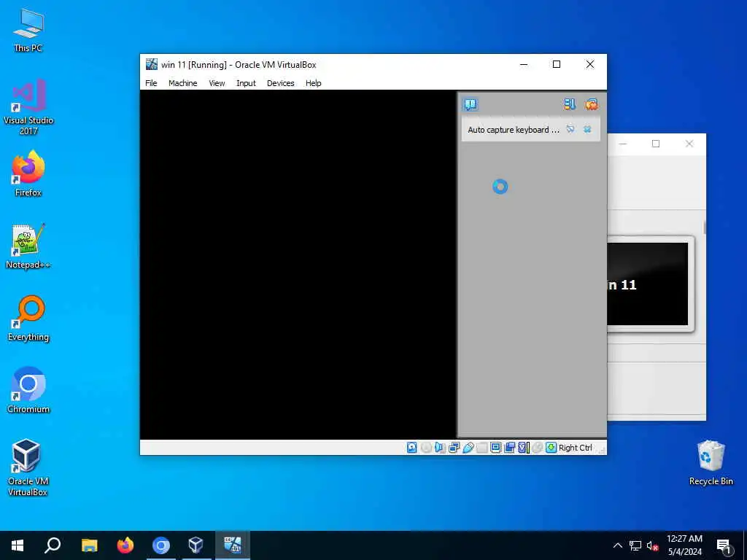This screenshot has width=747, height=560.
Task: Open the display settings status icon
Action: point(495,448)
